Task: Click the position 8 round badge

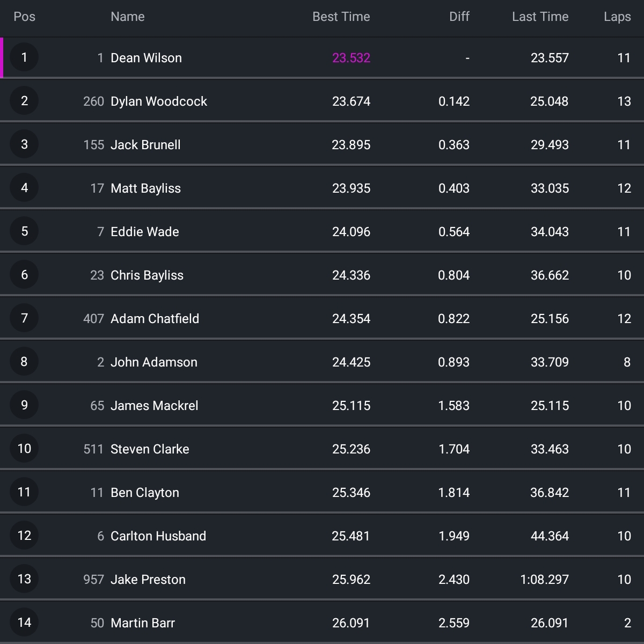Action: (24, 362)
